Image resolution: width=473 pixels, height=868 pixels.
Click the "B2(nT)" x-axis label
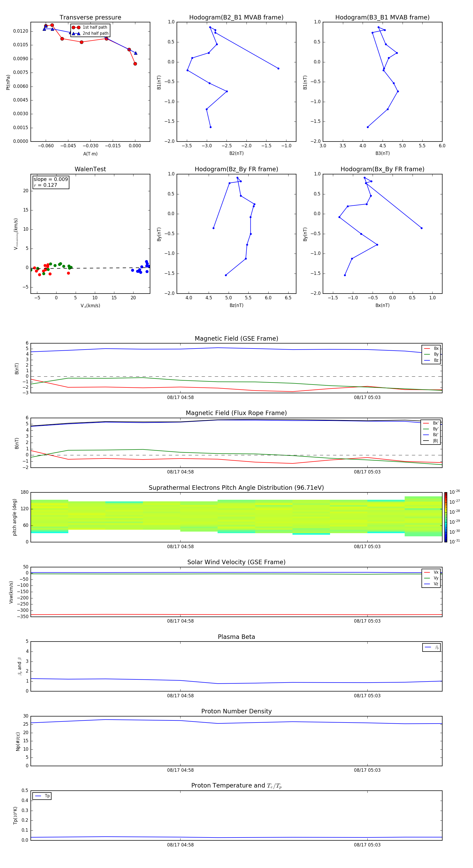(x=236, y=153)
